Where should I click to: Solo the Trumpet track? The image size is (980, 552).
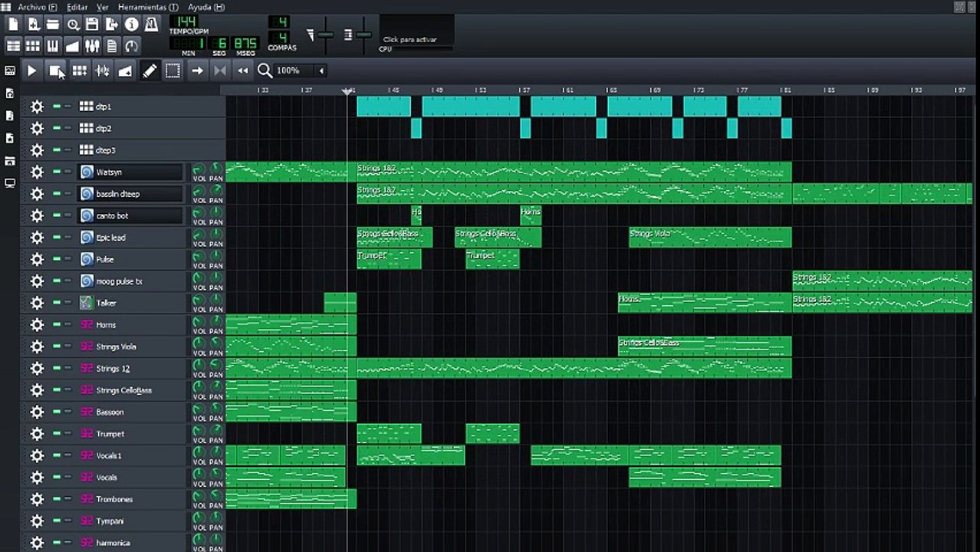67,433
